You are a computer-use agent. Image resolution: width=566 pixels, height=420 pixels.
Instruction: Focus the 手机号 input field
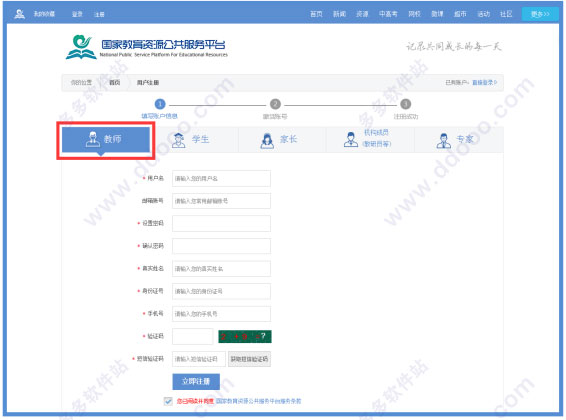click(221, 314)
